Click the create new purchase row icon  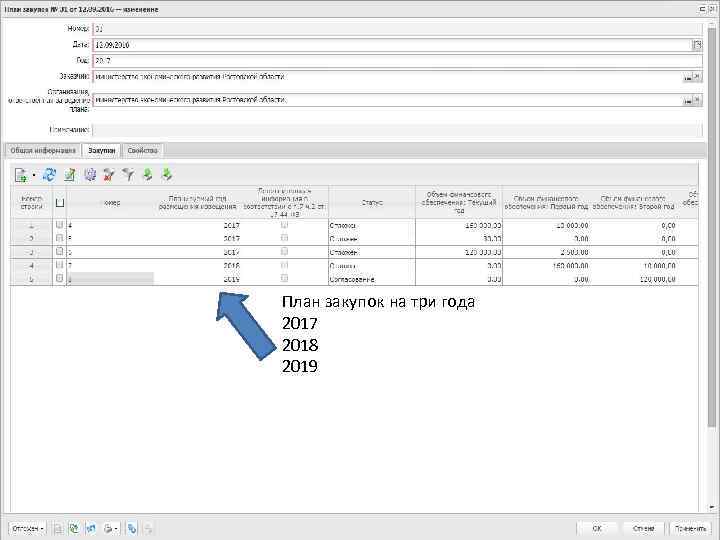pyautogui.click(x=21, y=175)
